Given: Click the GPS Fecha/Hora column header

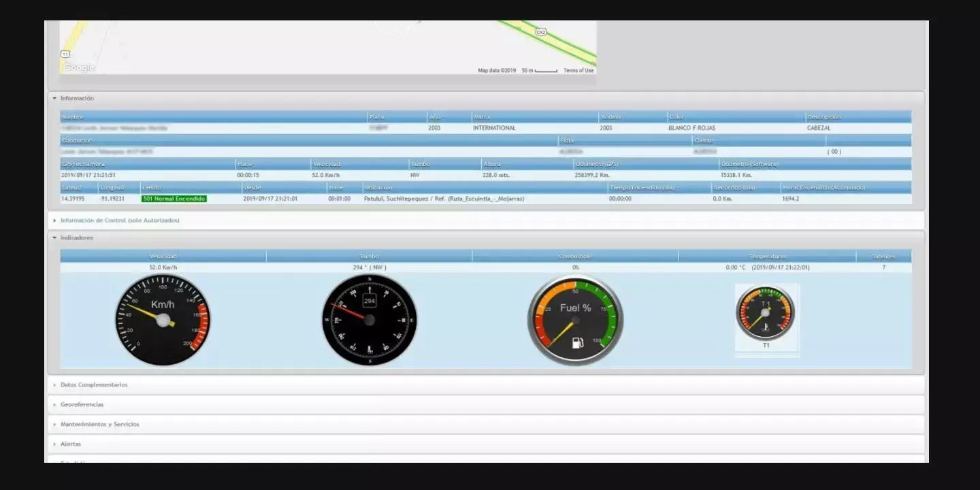Looking at the screenshot, I should (x=148, y=164).
